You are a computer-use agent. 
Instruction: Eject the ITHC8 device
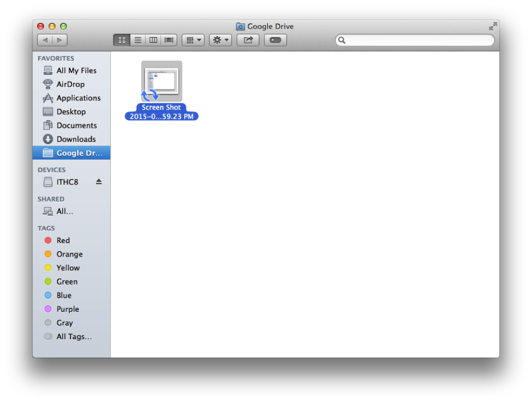click(x=99, y=182)
